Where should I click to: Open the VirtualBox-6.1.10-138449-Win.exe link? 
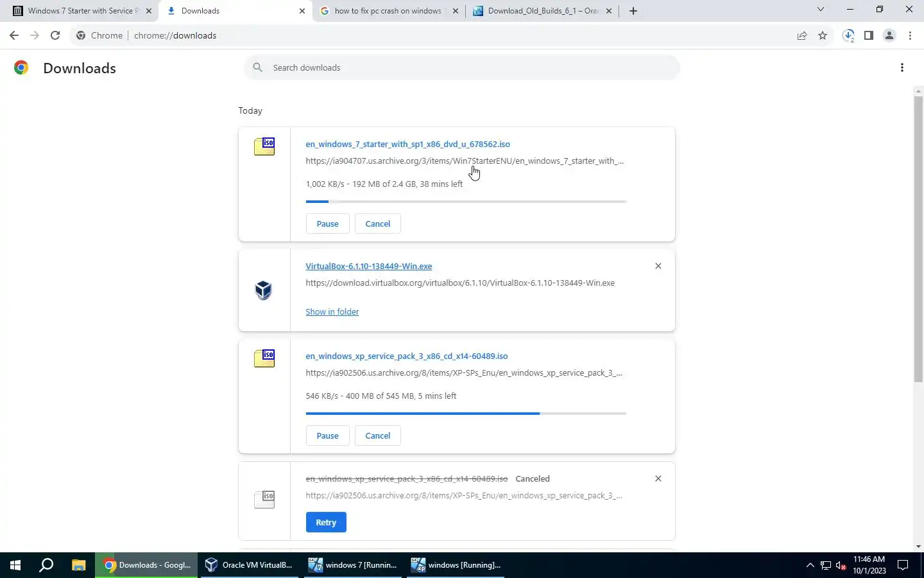pyautogui.click(x=368, y=266)
